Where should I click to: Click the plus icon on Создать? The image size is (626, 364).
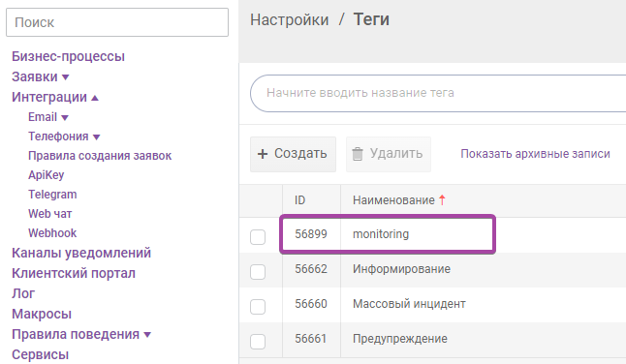click(263, 154)
